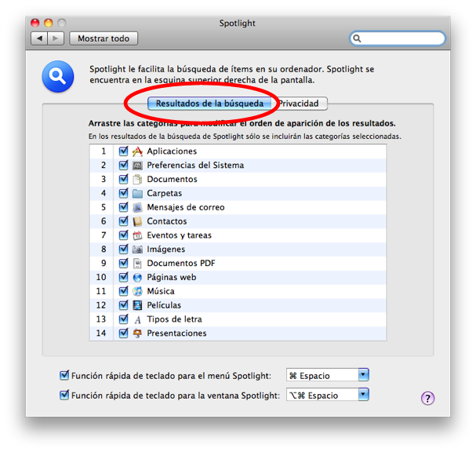This screenshot has height=452, width=476.
Task: Select the Contactos row label
Action: [x=167, y=221]
